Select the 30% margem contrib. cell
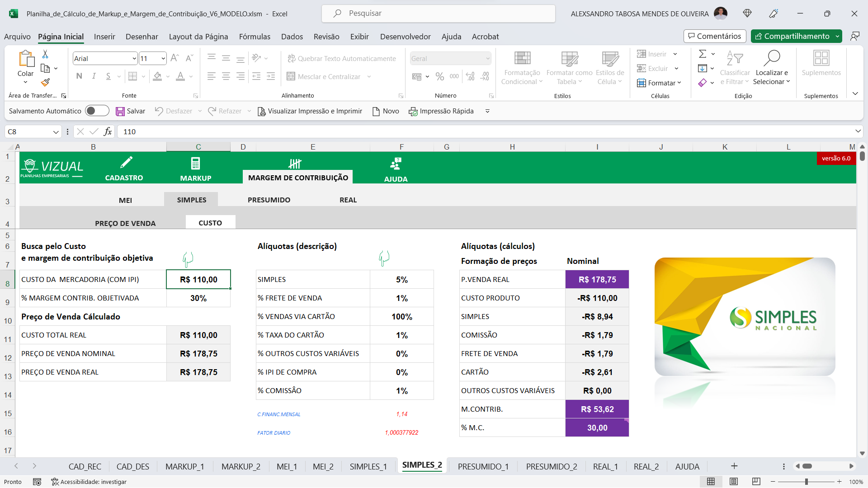Image resolution: width=868 pixels, height=488 pixels. coord(198,298)
